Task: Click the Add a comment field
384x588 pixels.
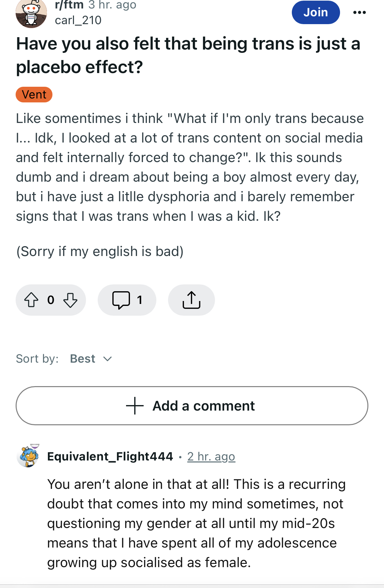Action: pyautogui.click(x=192, y=406)
